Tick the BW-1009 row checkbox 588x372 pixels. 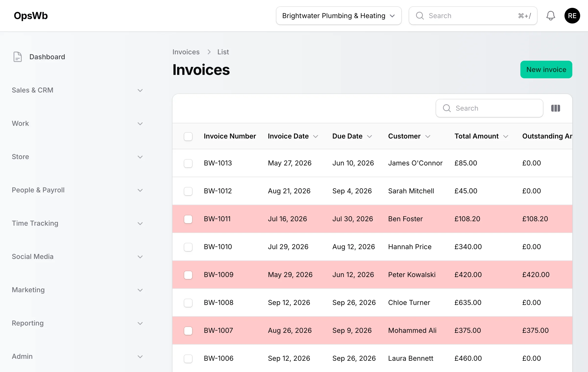click(188, 275)
